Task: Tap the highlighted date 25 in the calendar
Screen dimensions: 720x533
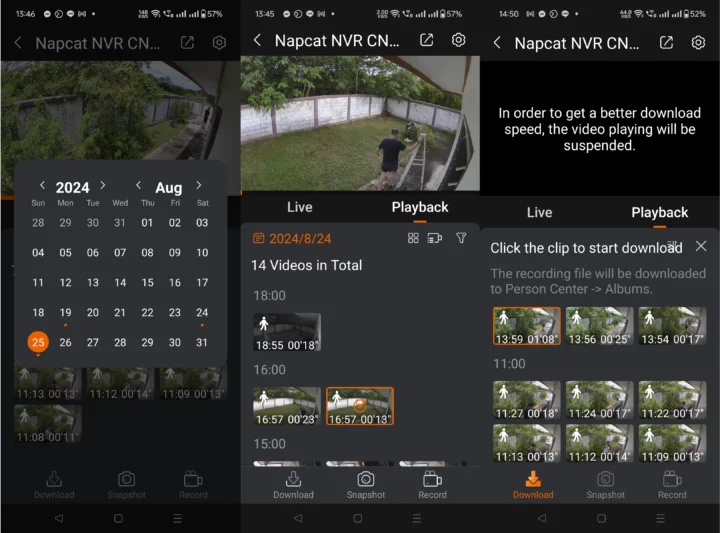Action: click(x=38, y=343)
